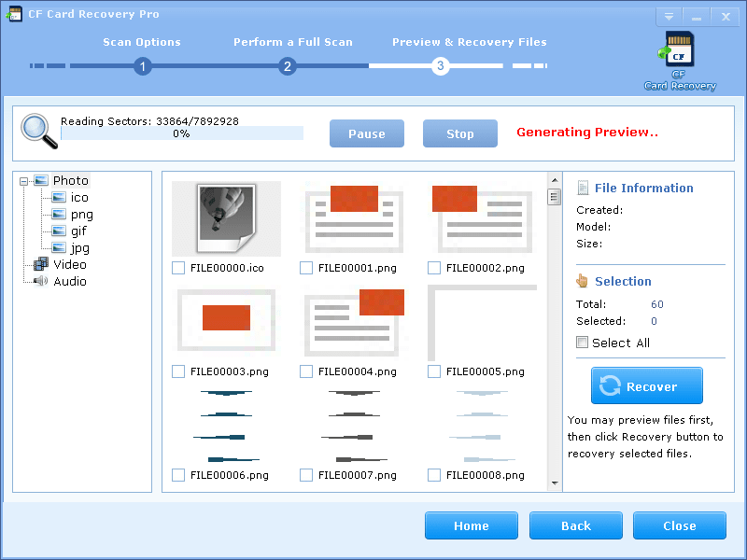Tick the checkbox for FILE00006.png
Image resolution: width=747 pixels, height=560 pixels.
[x=178, y=475]
